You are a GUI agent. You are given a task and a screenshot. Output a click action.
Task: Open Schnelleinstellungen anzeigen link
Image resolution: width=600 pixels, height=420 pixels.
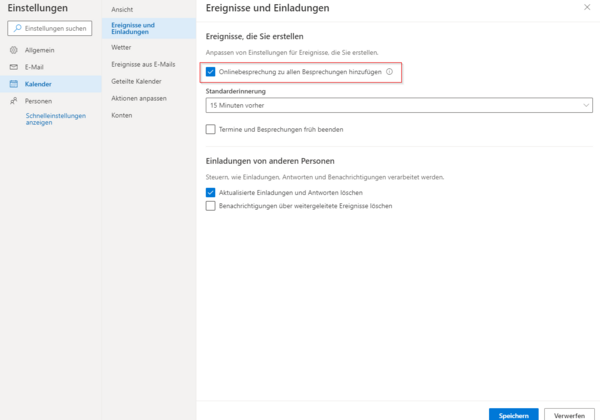click(x=55, y=119)
